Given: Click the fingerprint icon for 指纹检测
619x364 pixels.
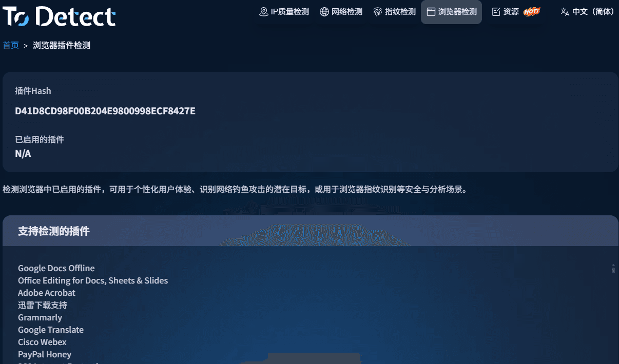Looking at the screenshot, I should point(378,12).
